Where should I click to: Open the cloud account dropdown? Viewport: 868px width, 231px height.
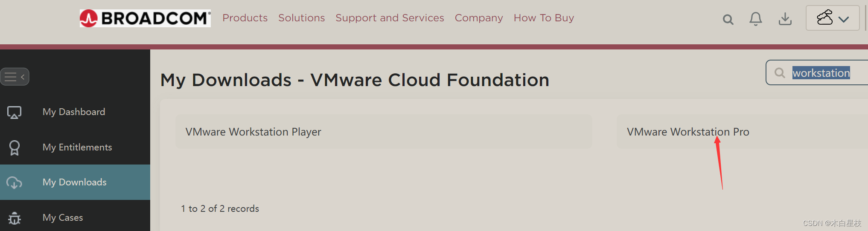tap(833, 18)
